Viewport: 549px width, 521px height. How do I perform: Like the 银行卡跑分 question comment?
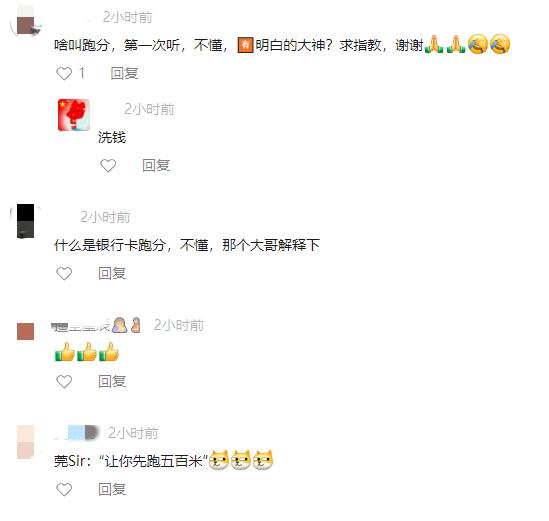64,273
